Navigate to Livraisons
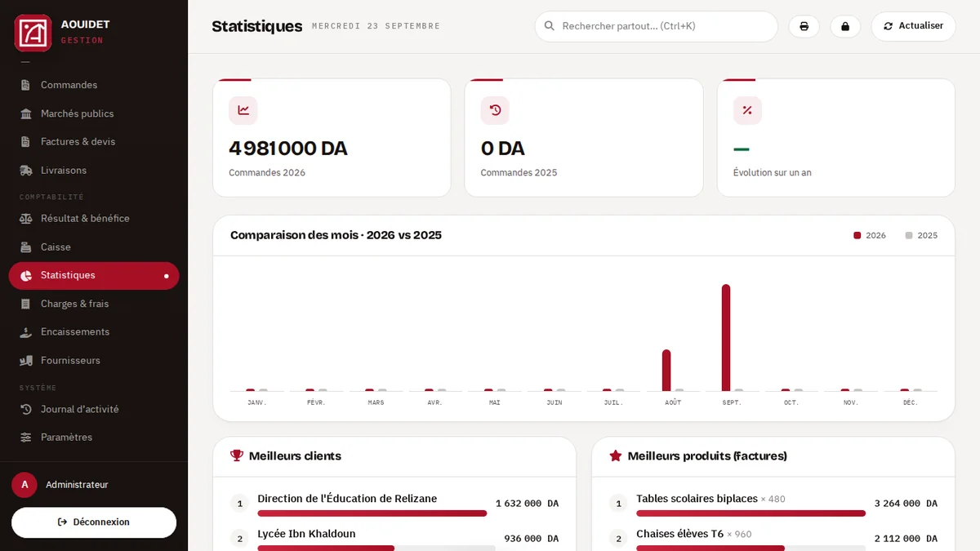This screenshot has height=551, width=980. pos(94,171)
